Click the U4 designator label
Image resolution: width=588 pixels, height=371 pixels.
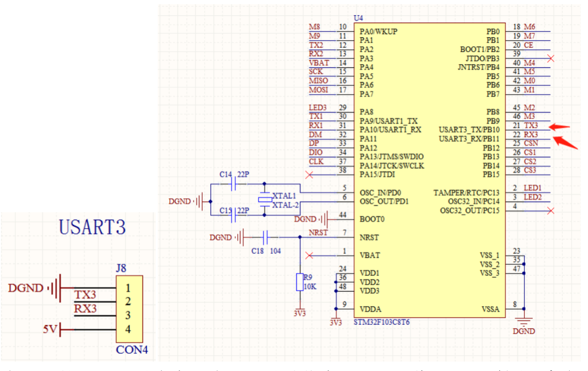358,18
